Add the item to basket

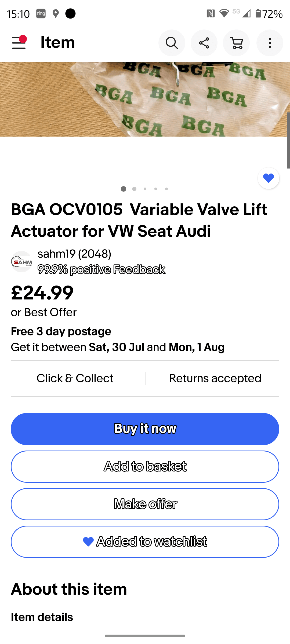tap(145, 467)
